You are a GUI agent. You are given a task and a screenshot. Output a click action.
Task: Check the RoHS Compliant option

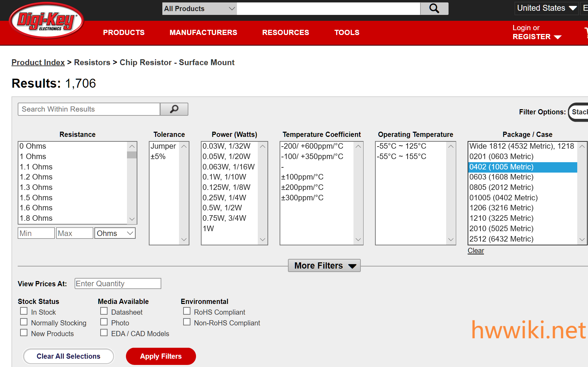(187, 311)
